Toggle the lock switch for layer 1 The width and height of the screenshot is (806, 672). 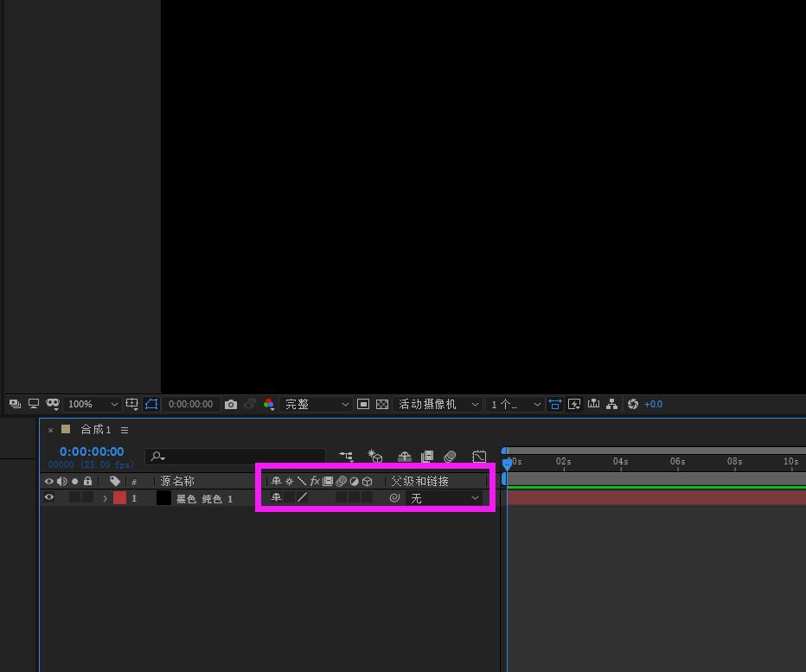(87, 498)
